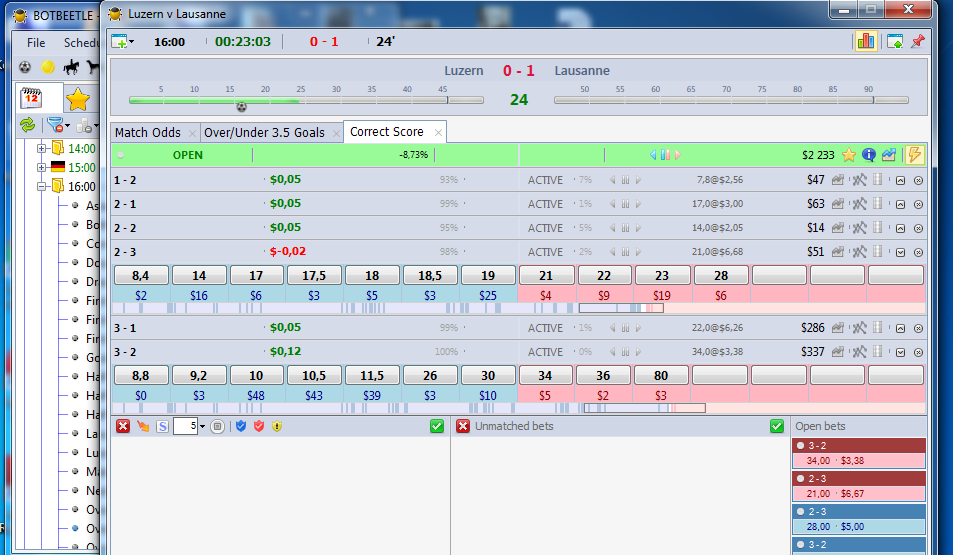Click the market back arrow in OPEN bar
This screenshot has width=953, height=555.
point(653,155)
